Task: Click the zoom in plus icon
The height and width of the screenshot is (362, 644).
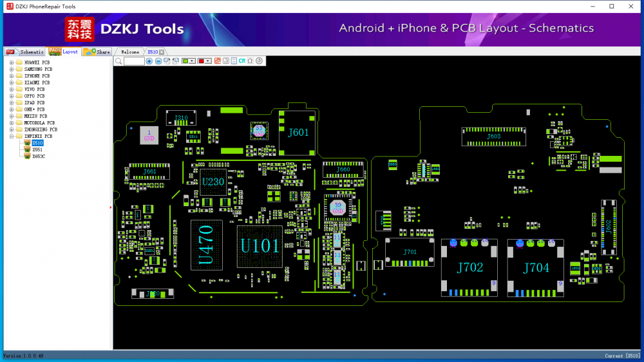Action: coord(149,61)
